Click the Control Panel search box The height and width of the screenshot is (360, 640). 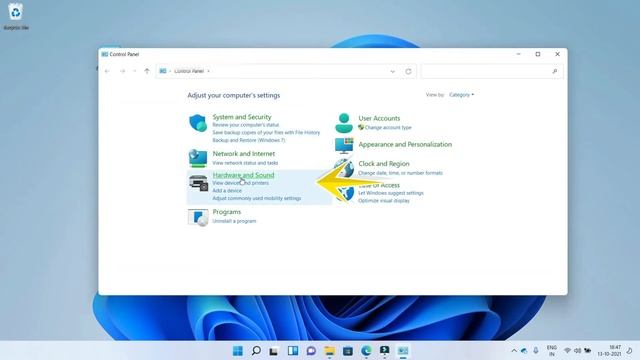[x=492, y=71]
